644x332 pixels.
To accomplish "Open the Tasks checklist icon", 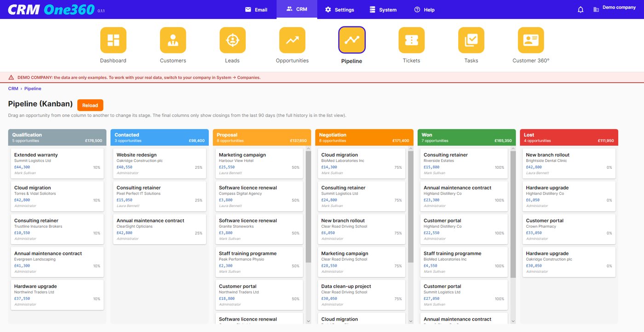I will 471,40.
